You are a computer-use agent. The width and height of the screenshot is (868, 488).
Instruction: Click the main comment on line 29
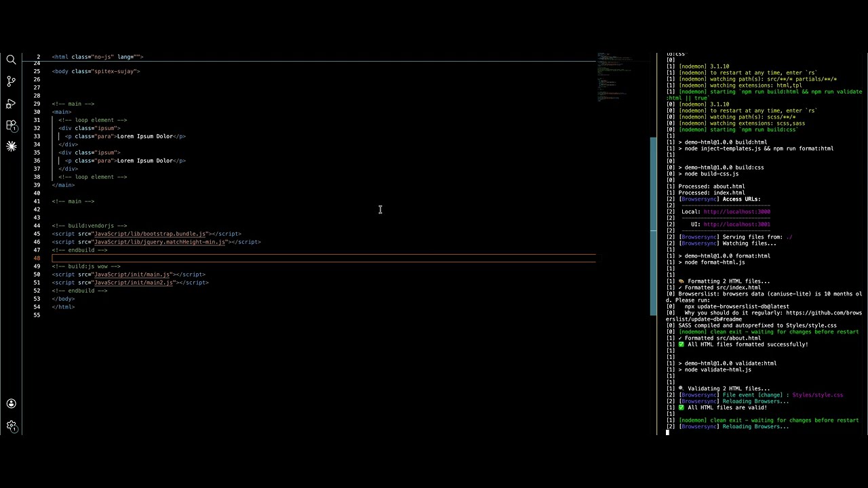click(73, 104)
